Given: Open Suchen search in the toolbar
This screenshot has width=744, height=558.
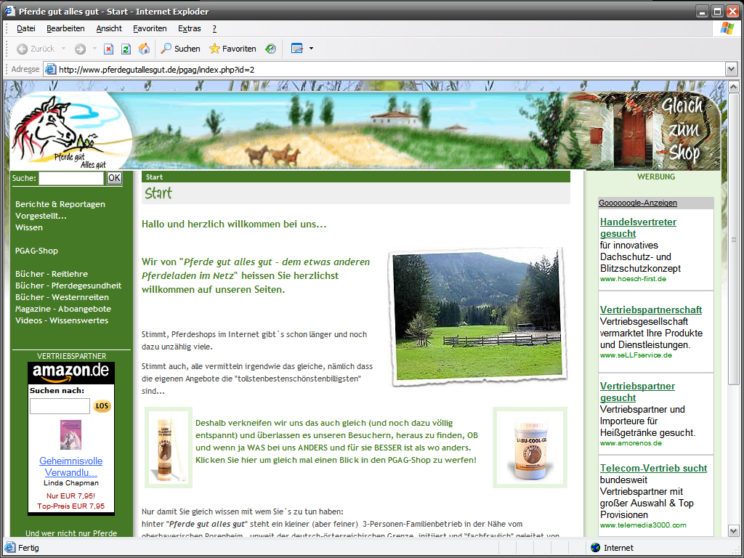Looking at the screenshot, I should (180, 48).
